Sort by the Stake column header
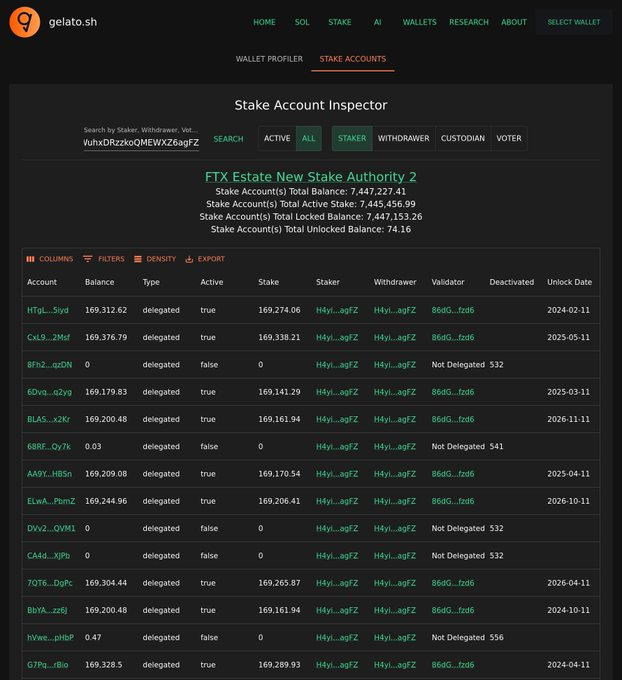 click(x=268, y=282)
